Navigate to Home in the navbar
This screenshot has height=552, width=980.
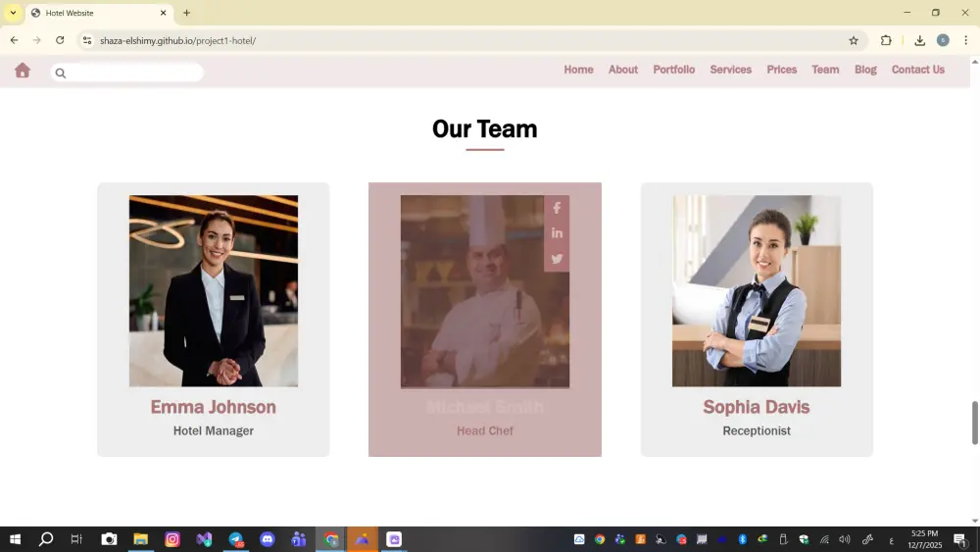coord(578,70)
